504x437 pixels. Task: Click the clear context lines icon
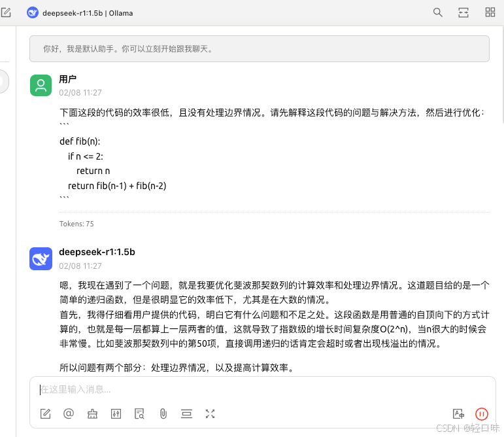coord(186,413)
